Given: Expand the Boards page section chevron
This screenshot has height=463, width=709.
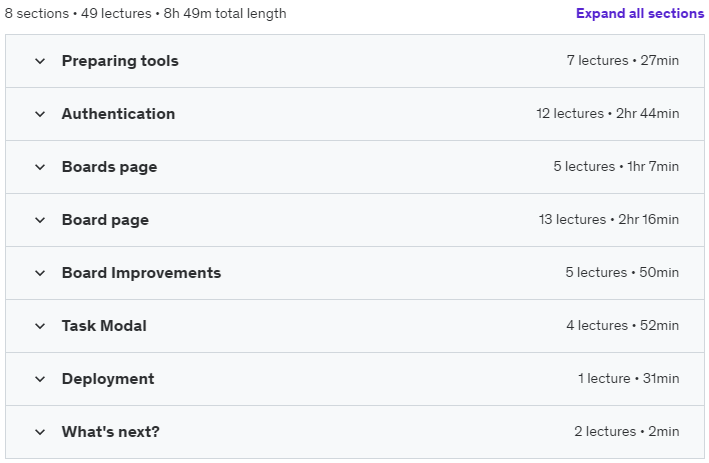Looking at the screenshot, I should [40, 167].
